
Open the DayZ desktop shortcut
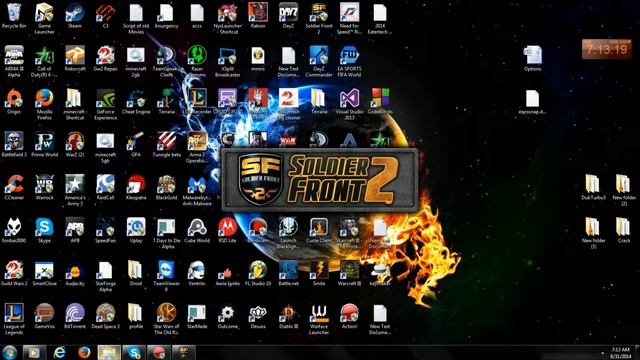288,16
